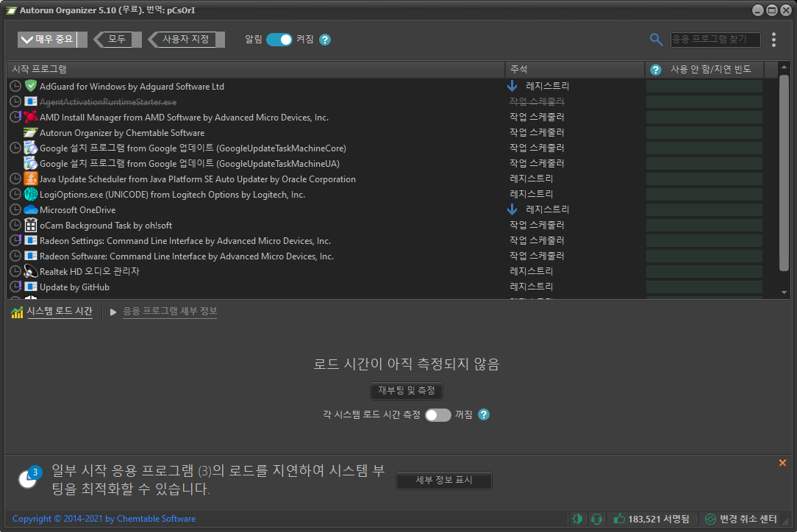Click the clock icon beside oCam Background Task

click(x=15, y=225)
